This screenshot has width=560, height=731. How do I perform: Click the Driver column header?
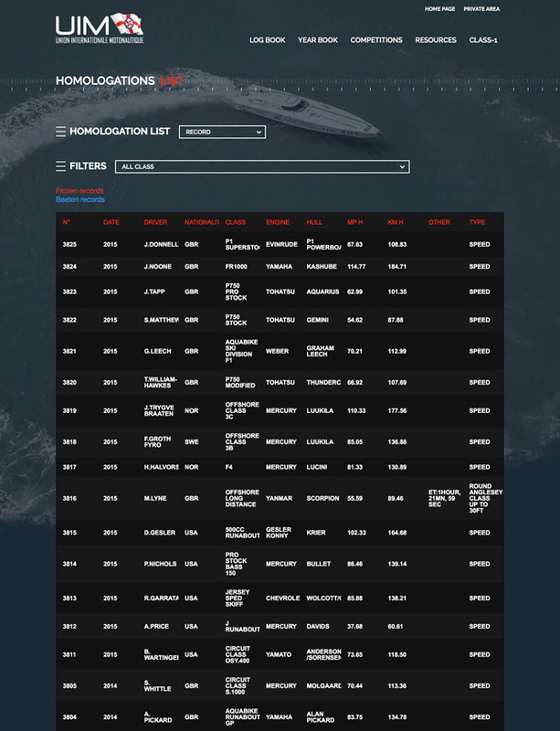point(155,222)
